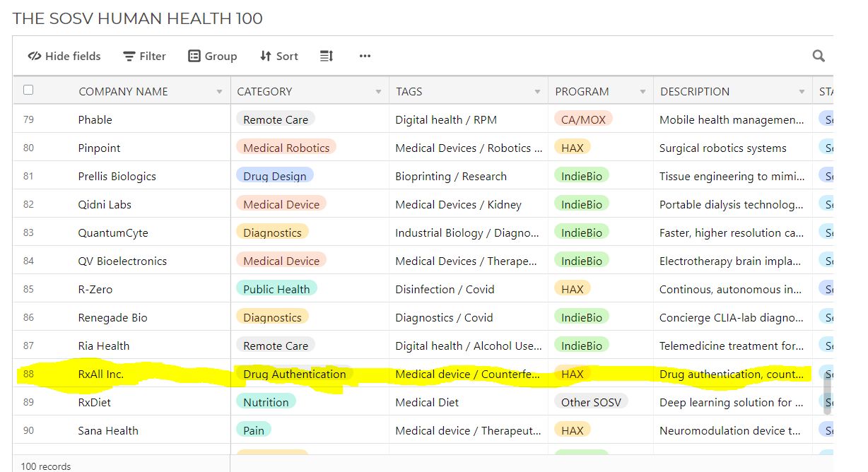This screenshot has width=868, height=472.
Task: Click row number 85
Action: [x=28, y=289]
